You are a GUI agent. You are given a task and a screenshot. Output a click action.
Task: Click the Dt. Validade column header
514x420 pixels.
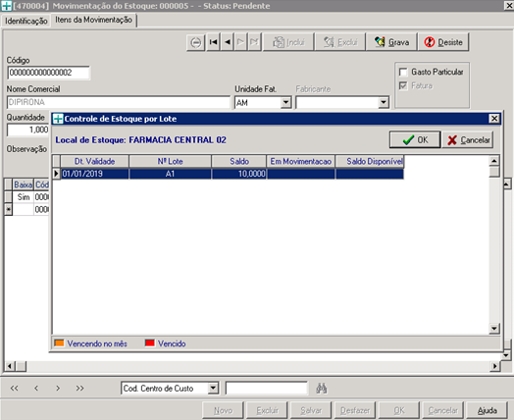[94, 161]
